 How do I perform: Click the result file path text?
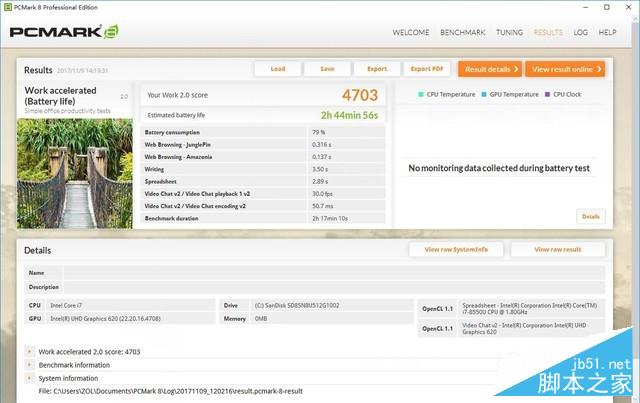click(x=171, y=391)
